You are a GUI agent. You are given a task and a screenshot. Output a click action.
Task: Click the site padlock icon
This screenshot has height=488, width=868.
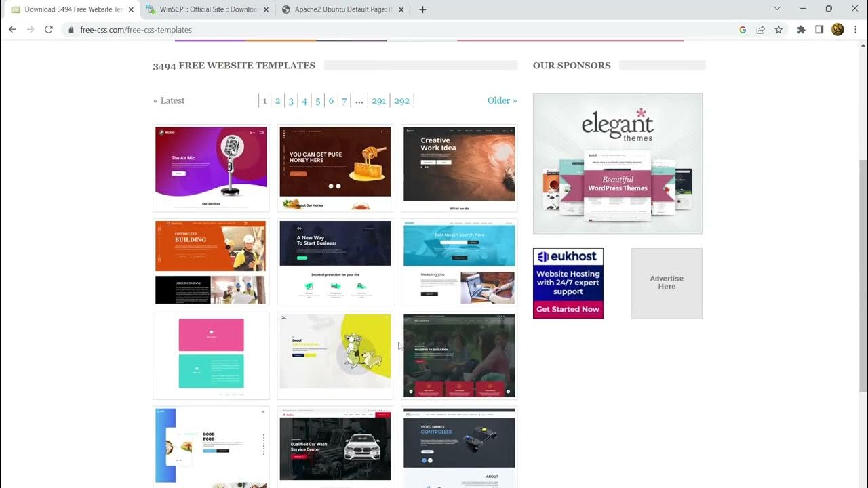(71, 30)
